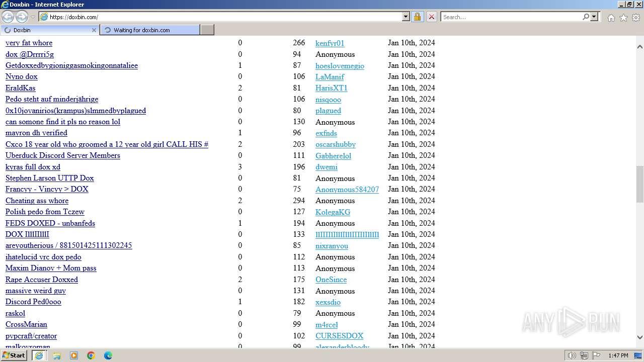Screen dimensions: 644x362
Task: Open "Maxim Dianov + Mom pass" link
Action: pos(51,268)
